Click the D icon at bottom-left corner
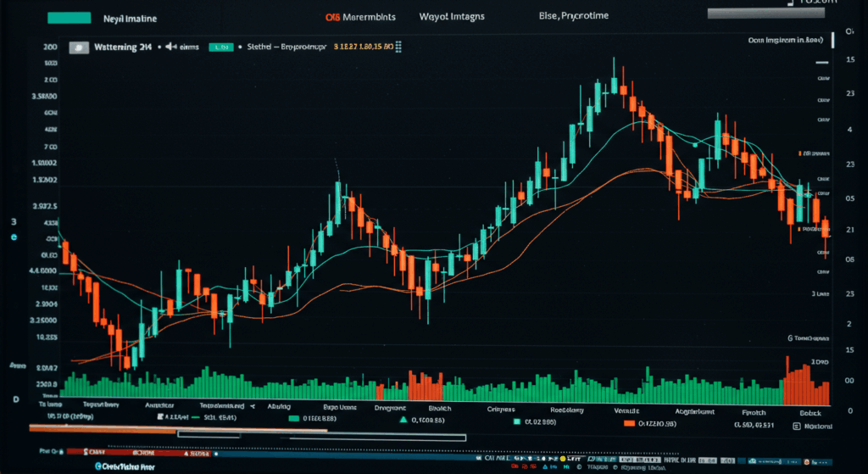This screenshot has width=868, height=474. pyautogui.click(x=14, y=399)
